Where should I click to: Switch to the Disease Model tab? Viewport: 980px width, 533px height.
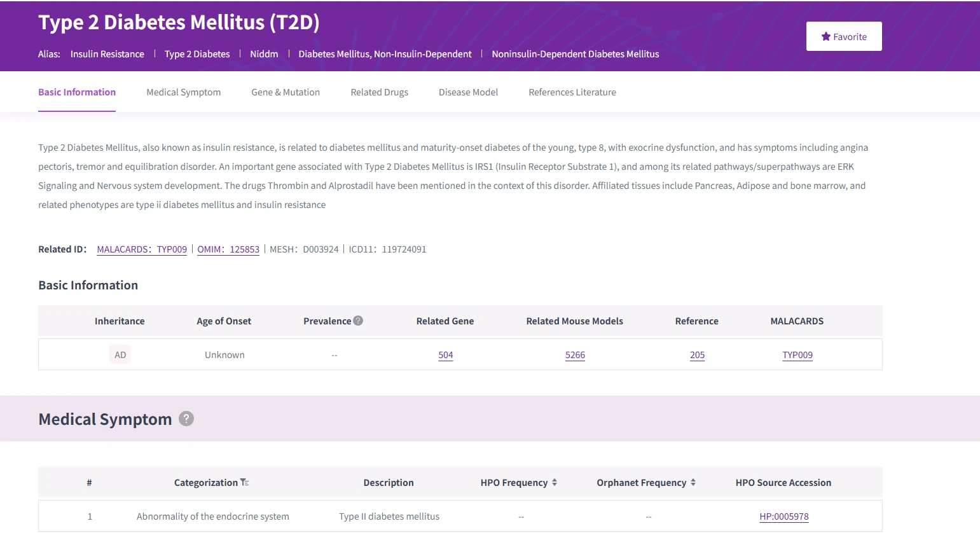pos(468,92)
